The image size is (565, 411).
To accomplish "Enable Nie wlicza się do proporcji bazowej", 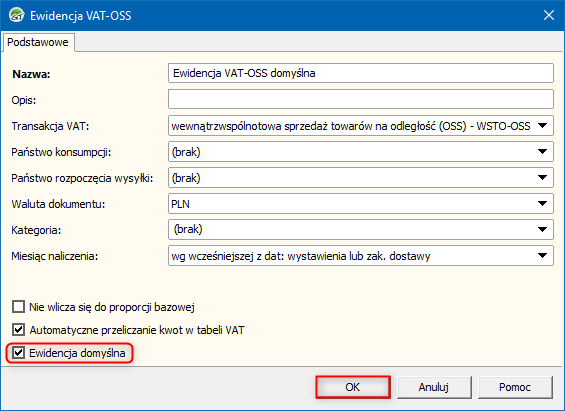I will 18,307.
